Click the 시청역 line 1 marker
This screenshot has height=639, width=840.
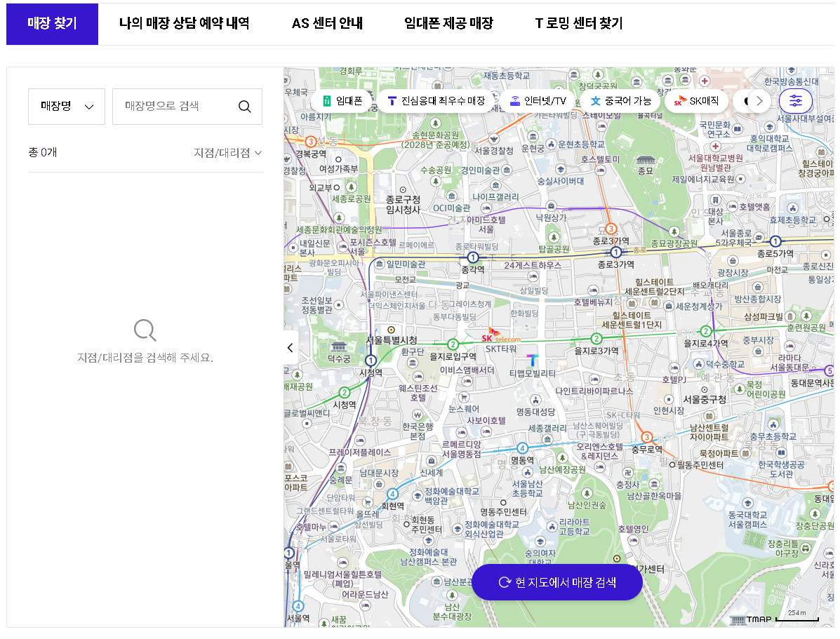point(371,361)
